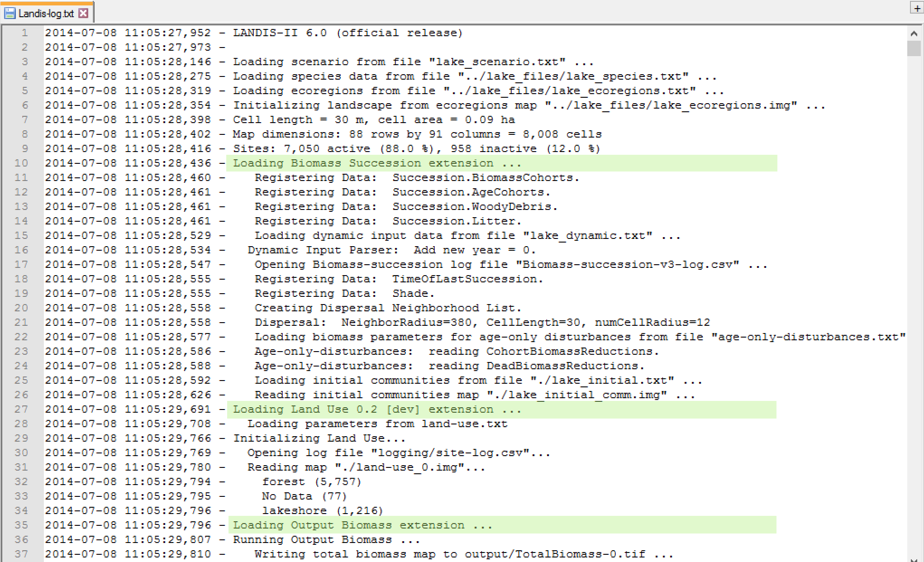Image resolution: width=924 pixels, height=562 pixels.
Task: Click highlighted "Loading Land Use 0.2 [dev] extension" line
Action: click(501, 409)
